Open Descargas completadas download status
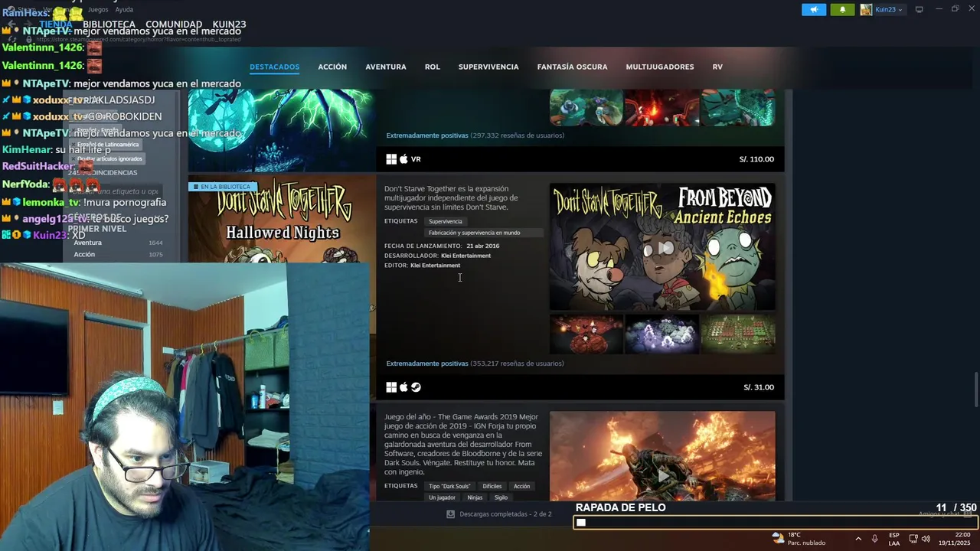 click(505, 514)
